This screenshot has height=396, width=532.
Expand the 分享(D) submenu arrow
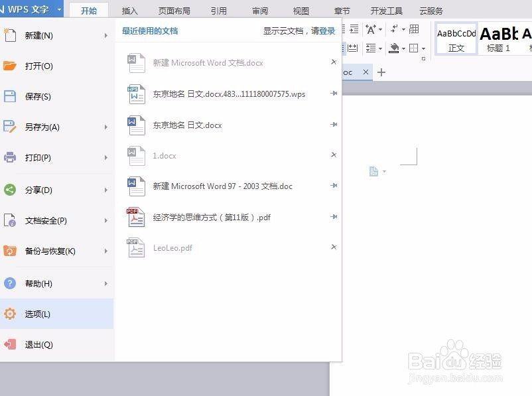(106, 190)
